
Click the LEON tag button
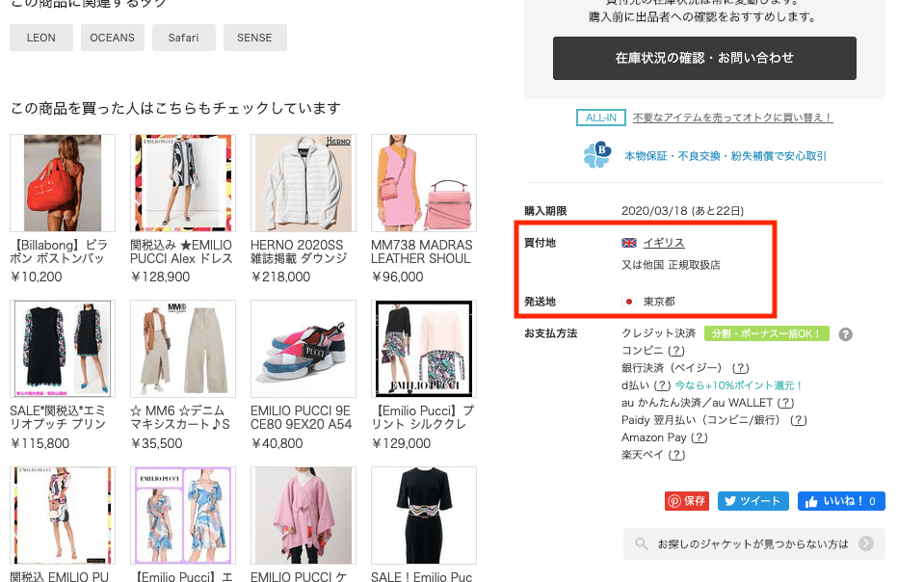point(41,38)
